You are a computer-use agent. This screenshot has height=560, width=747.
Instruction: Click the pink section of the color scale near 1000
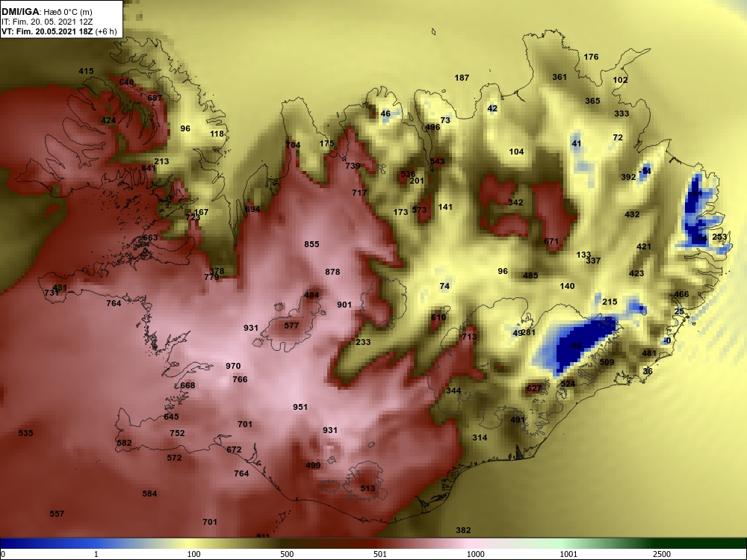pos(471,544)
